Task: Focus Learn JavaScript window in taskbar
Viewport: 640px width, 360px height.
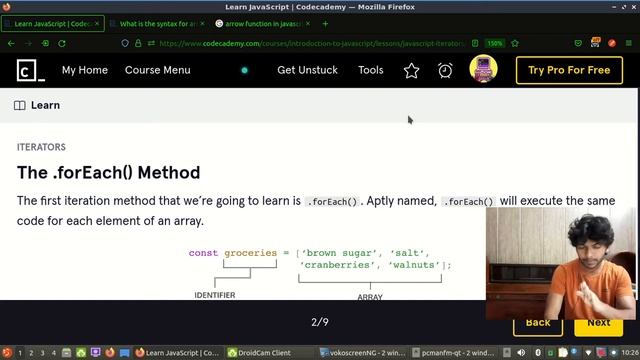Action: point(178,353)
